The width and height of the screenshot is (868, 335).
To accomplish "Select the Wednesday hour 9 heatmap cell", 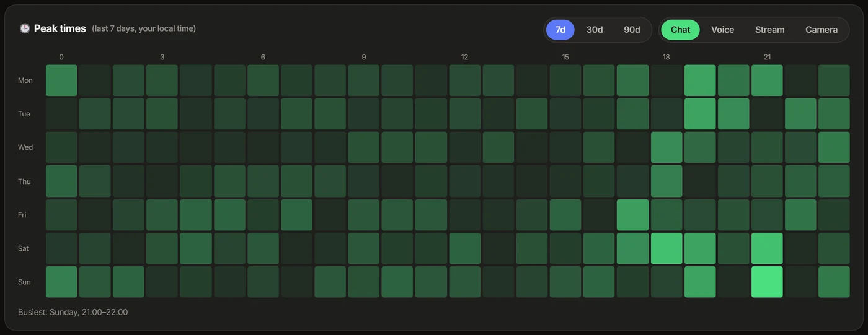I will [364, 147].
